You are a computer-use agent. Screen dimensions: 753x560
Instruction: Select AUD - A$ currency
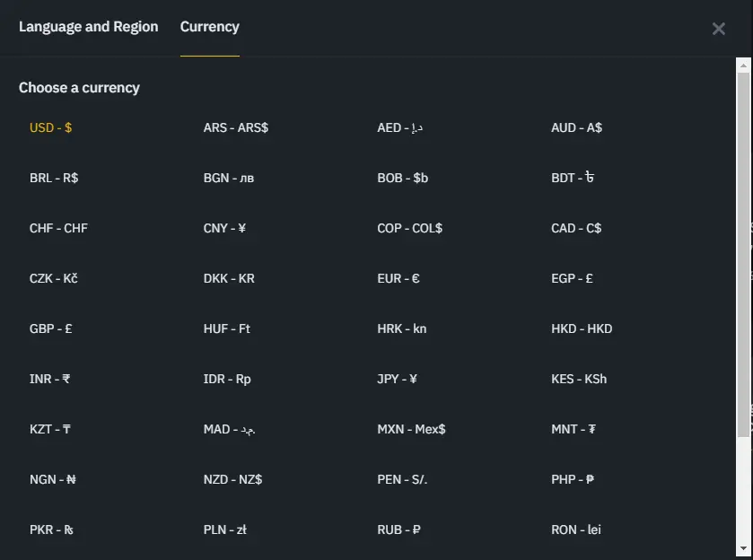[577, 127]
